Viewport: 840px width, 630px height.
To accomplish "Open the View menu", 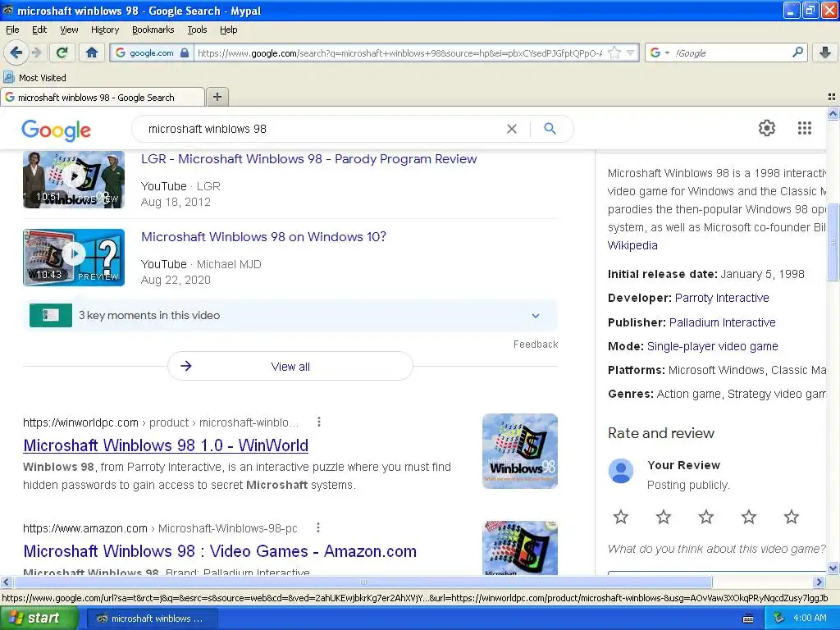I will point(69,30).
